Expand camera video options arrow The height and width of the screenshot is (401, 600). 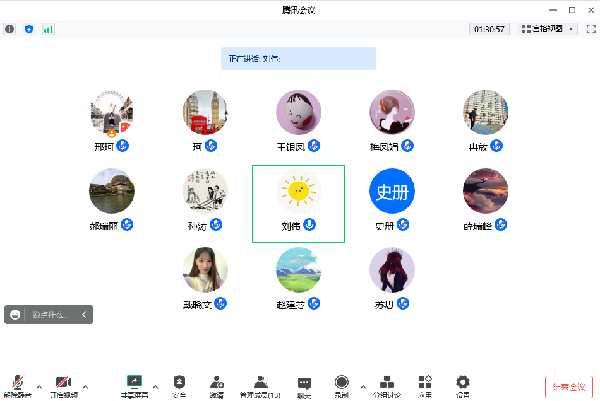click(85, 385)
